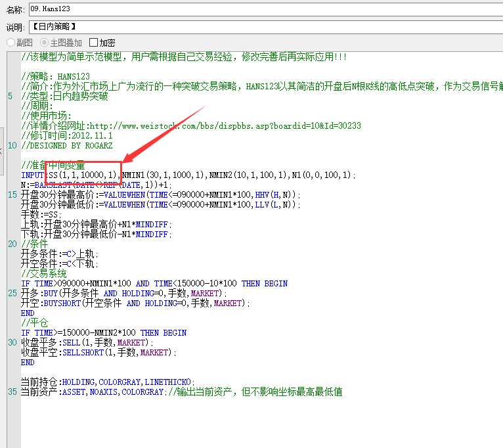Image resolution: width=503 pixels, height=448 pixels.
Task: Click the 当前持仓:HOLDING line
Action: click(x=105, y=382)
